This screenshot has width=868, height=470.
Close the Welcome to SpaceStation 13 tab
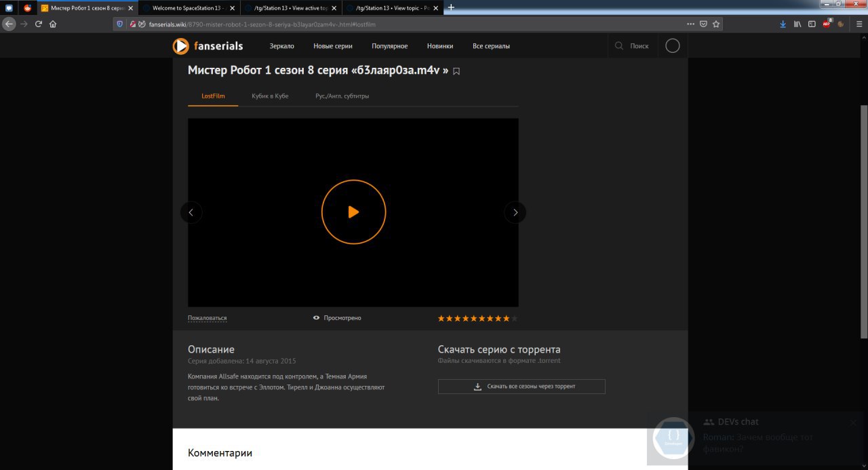[232, 8]
